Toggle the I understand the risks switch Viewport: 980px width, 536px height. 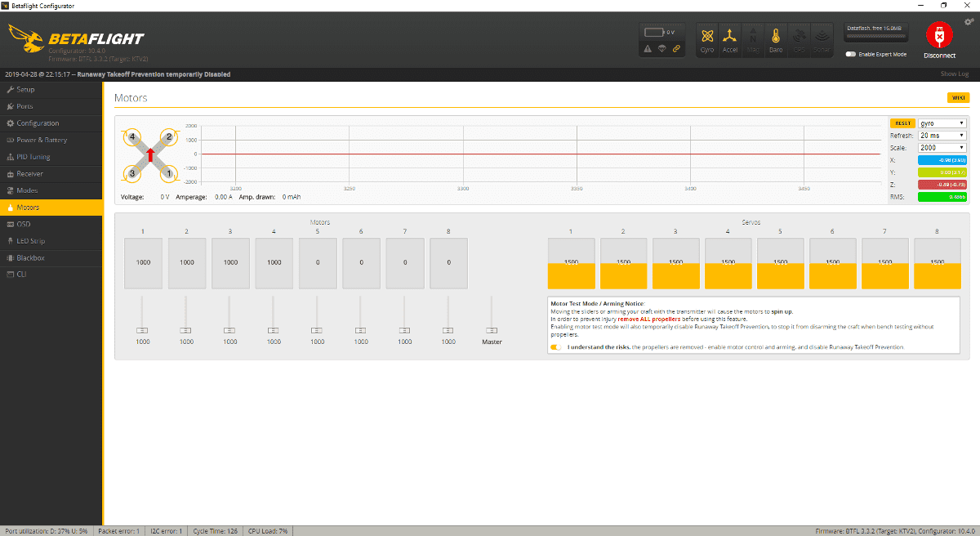click(555, 346)
